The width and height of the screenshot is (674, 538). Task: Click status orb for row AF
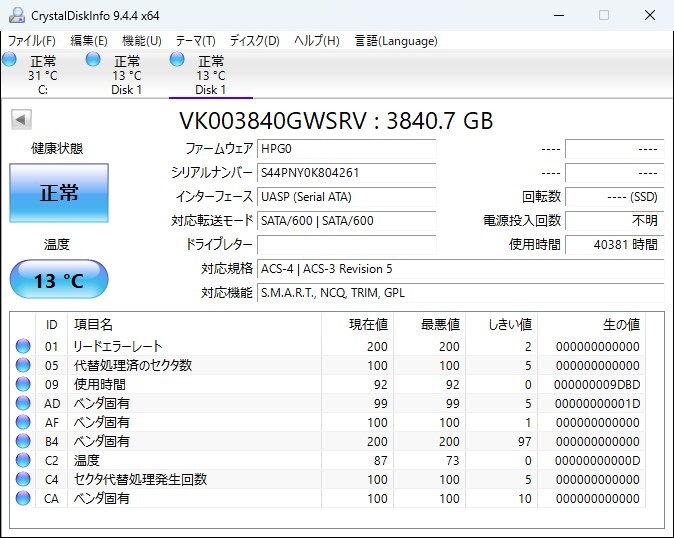(x=23, y=422)
